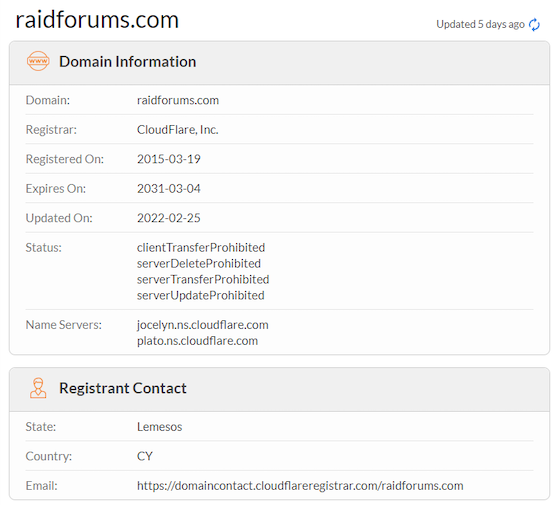Click the Domain Information header
Screen dimensions: 555x505
click(127, 62)
